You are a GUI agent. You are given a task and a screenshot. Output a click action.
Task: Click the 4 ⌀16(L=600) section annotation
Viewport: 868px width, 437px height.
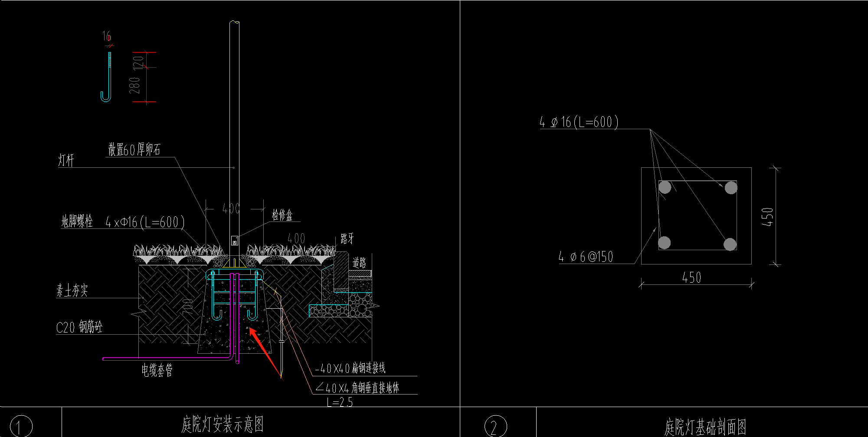579,122
